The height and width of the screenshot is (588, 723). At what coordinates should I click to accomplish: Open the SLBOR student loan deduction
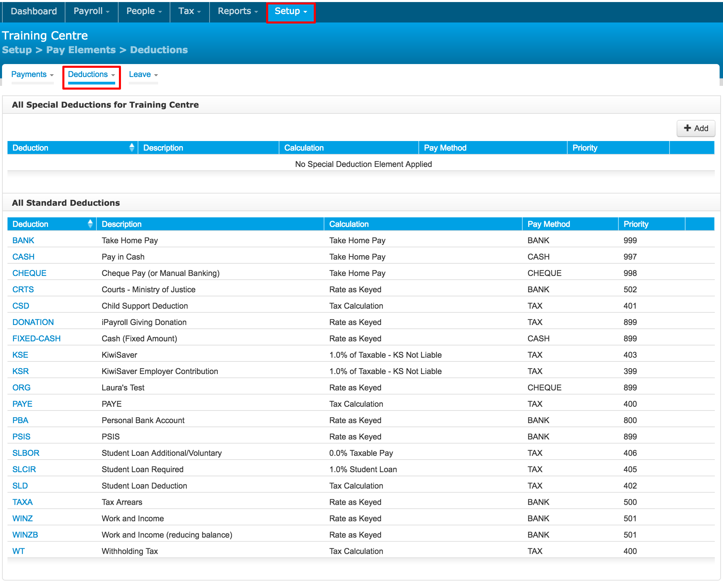point(26,453)
